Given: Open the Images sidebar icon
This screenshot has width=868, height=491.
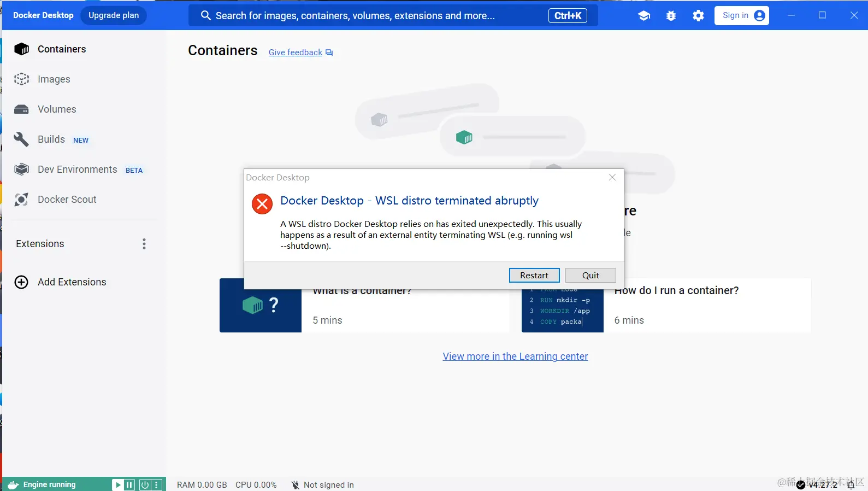Looking at the screenshot, I should tap(21, 79).
